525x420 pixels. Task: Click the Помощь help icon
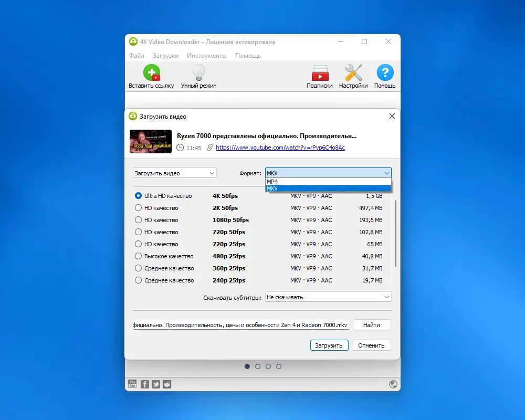click(x=385, y=72)
